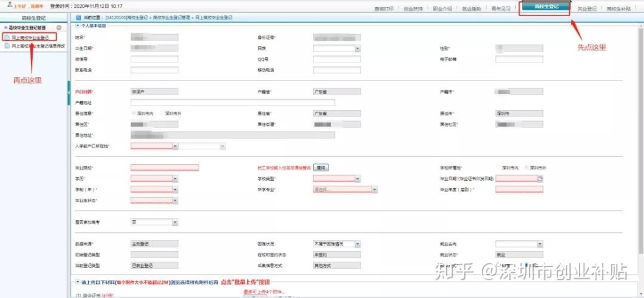
Task: Click the 户口归属 field showing 非深户
Action: pos(155,91)
